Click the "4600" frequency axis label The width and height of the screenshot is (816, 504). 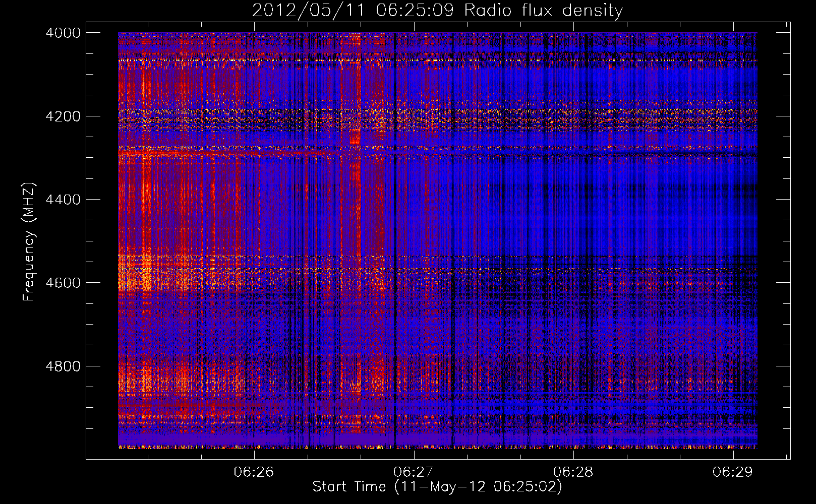coord(63,283)
